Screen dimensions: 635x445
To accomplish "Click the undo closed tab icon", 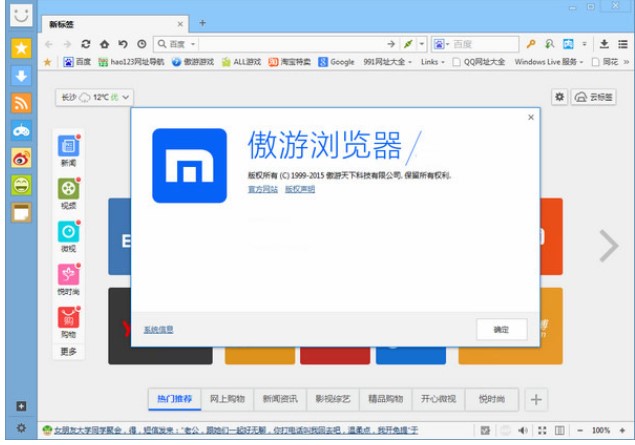I will click(x=123, y=44).
